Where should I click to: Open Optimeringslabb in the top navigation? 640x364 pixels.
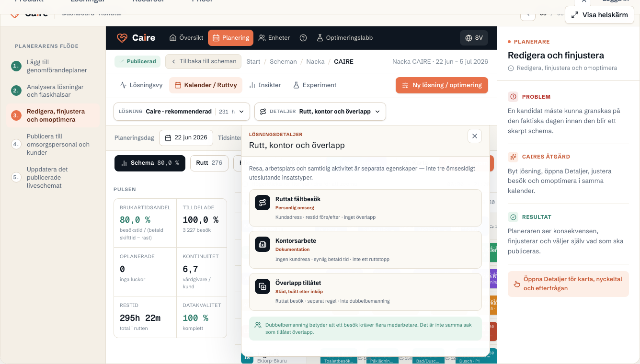[344, 38]
